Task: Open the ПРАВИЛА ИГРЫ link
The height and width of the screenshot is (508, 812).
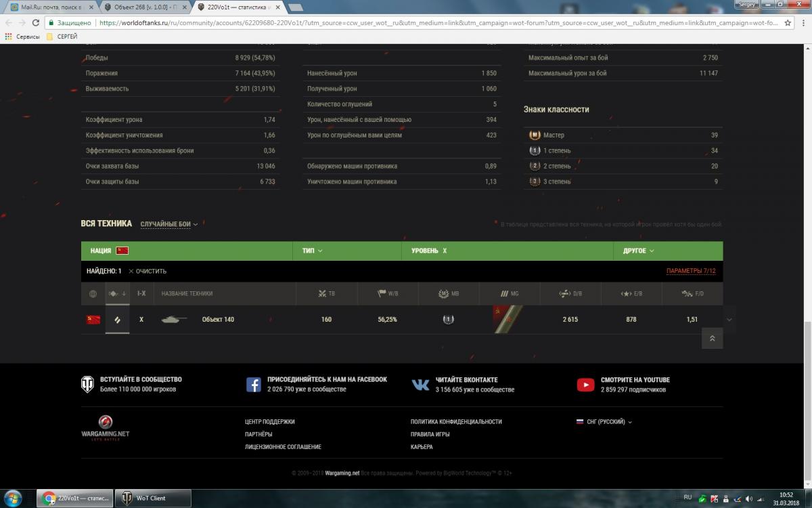Action: tap(430, 434)
